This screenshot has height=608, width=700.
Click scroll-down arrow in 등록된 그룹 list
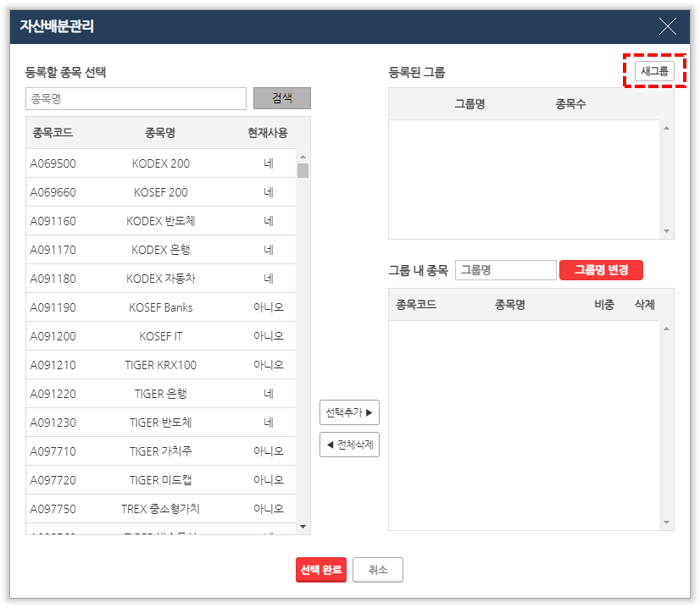tap(666, 231)
